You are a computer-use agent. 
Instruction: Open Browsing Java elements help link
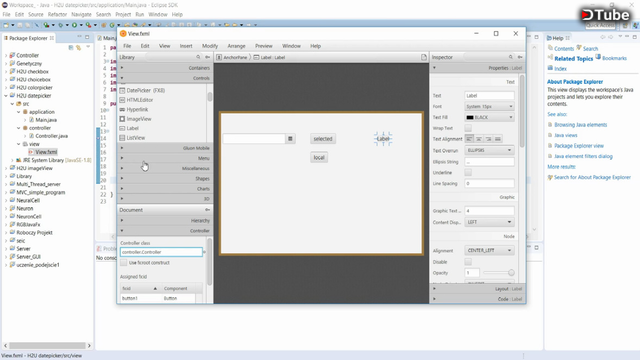coord(580,125)
